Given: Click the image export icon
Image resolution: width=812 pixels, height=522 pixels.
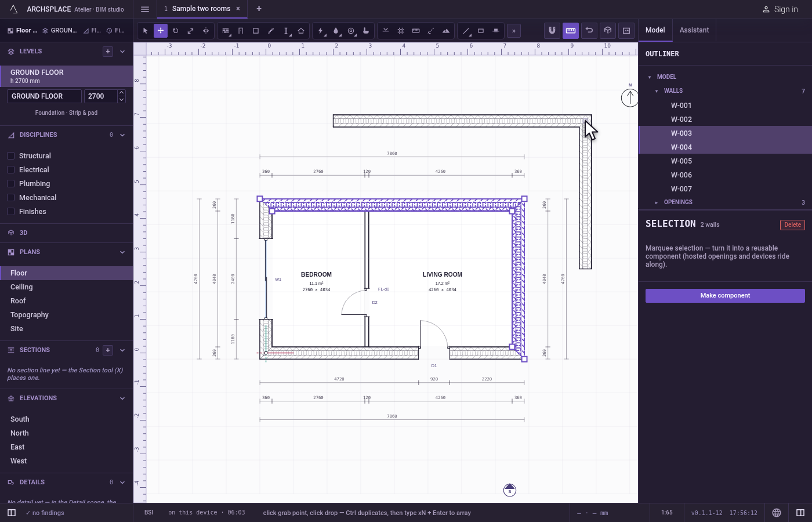Looking at the screenshot, I should (626, 30).
